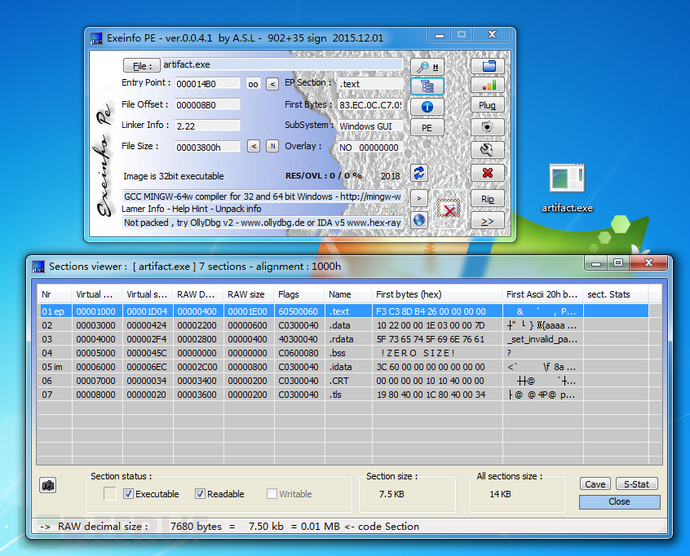Expand options with the >> button
The height and width of the screenshot is (556, 690).
488,221
